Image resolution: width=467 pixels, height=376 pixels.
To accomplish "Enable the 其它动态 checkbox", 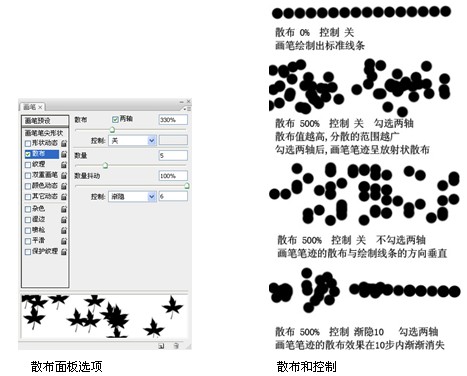I will coord(28,197).
